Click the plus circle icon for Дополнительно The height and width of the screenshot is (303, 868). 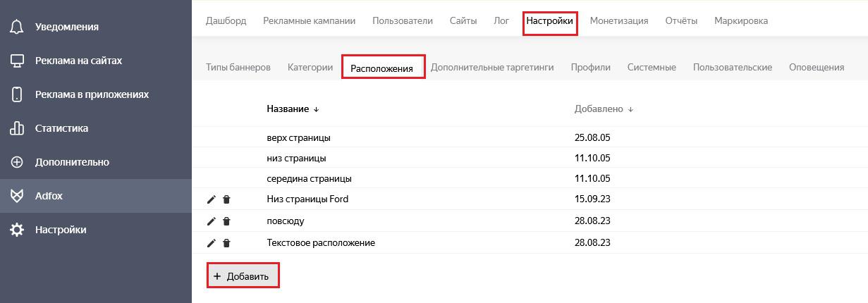point(17,162)
